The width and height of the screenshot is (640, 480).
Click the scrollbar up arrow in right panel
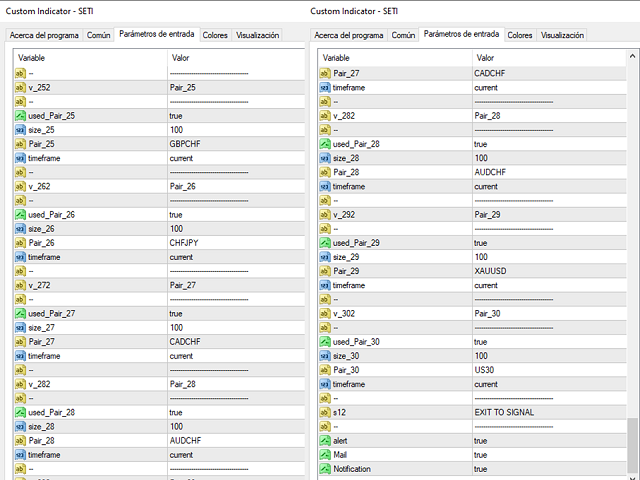(x=632, y=56)
